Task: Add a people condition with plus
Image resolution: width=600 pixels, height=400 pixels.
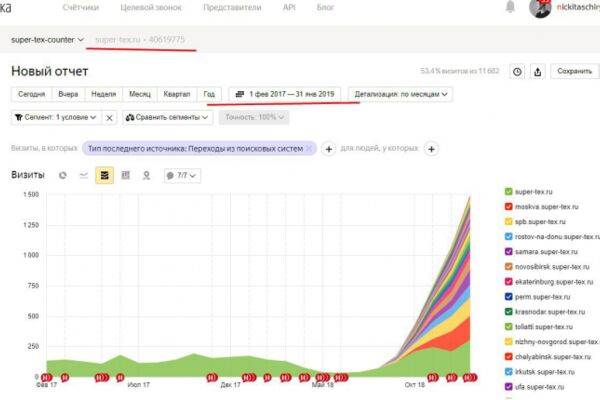Action: point(431,149)
